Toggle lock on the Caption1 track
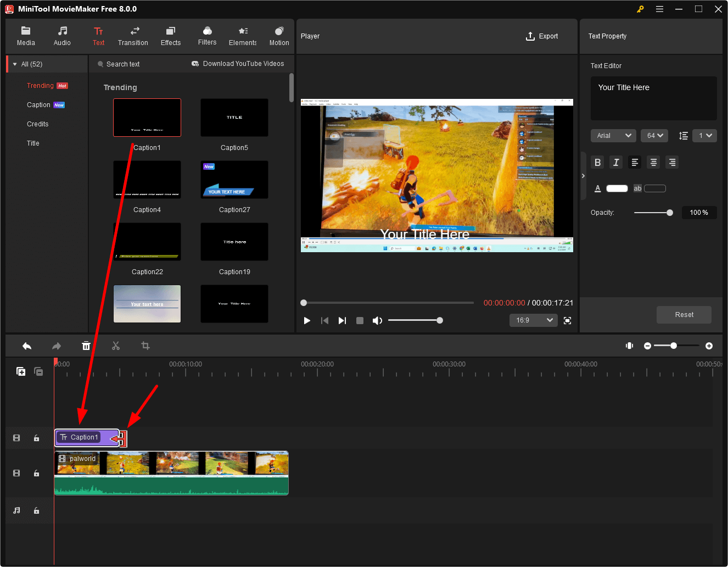 (x=36, y=438)
